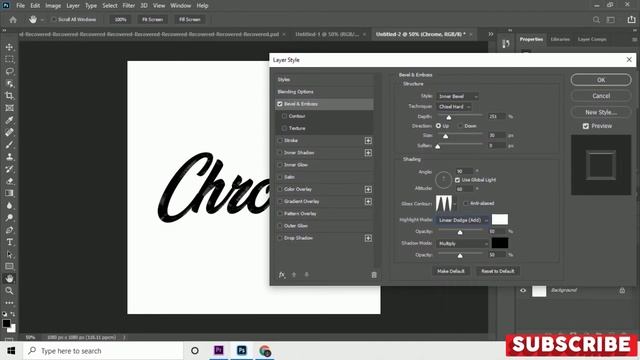Click the Share icon at top right

(x=631, y=20)
